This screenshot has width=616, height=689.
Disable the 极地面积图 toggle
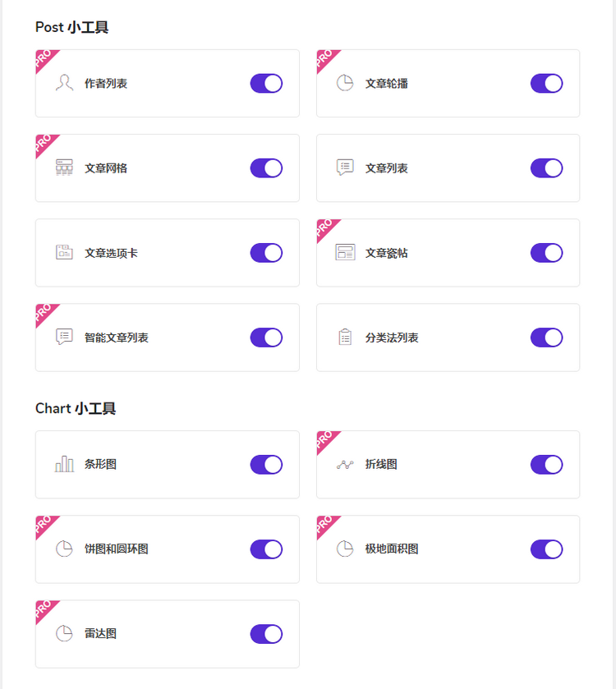[x=546, y=549]
